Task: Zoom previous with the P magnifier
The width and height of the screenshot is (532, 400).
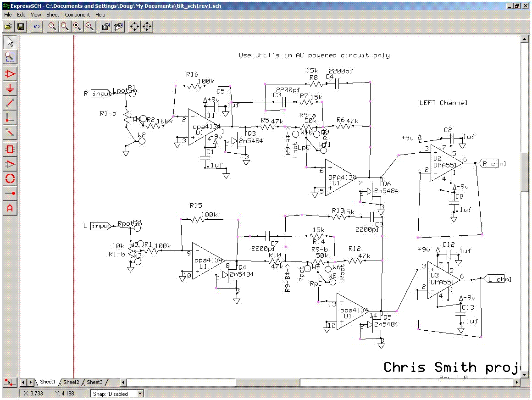Action: coord(89,27)
